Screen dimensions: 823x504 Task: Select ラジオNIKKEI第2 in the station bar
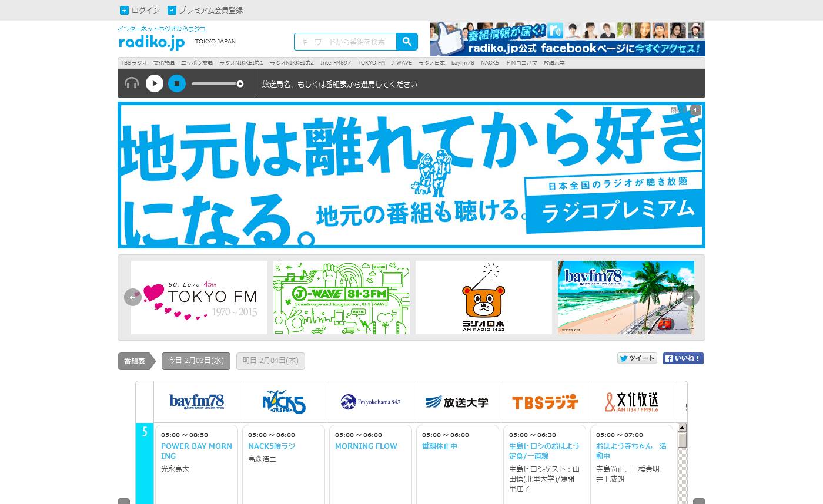(x=292, y=63)
